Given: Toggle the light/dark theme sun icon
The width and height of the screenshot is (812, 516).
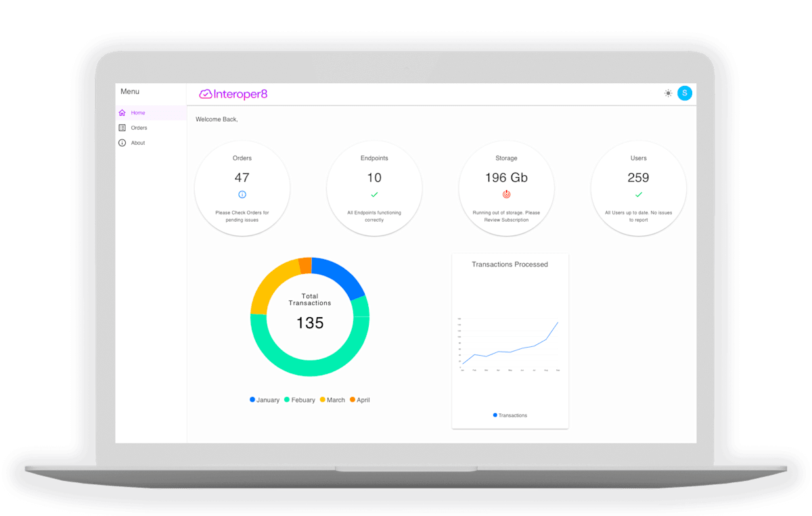Looking at the screenshot, I should coord(668,93).
